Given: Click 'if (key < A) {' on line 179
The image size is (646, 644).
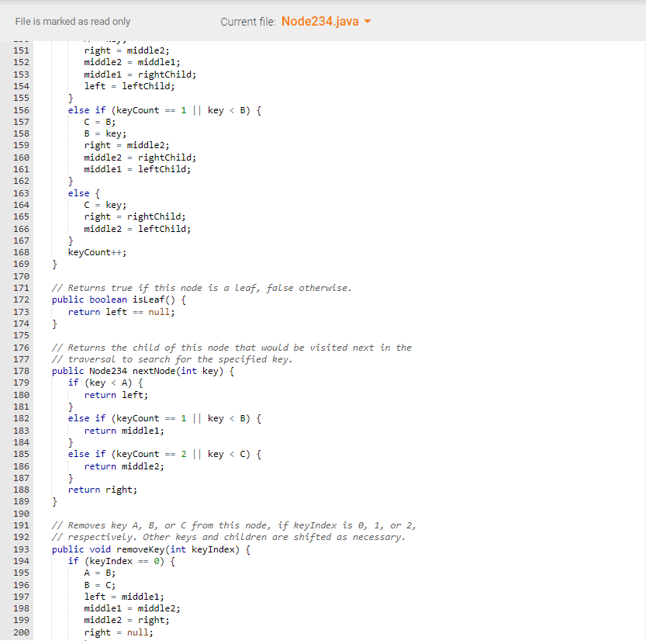Looking at the screenshot, I should click(105, 383).
